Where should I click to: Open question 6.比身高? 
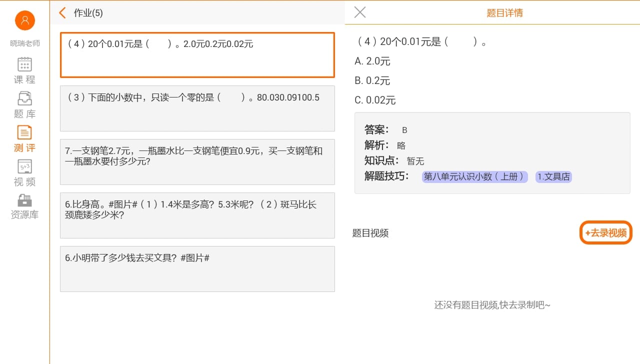[x=197, y=215]
